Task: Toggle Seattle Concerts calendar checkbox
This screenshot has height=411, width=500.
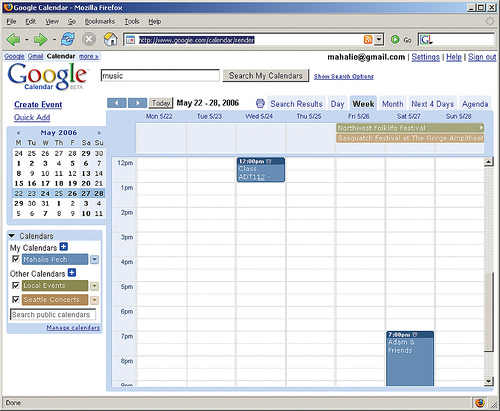Action: click(16, 299)
